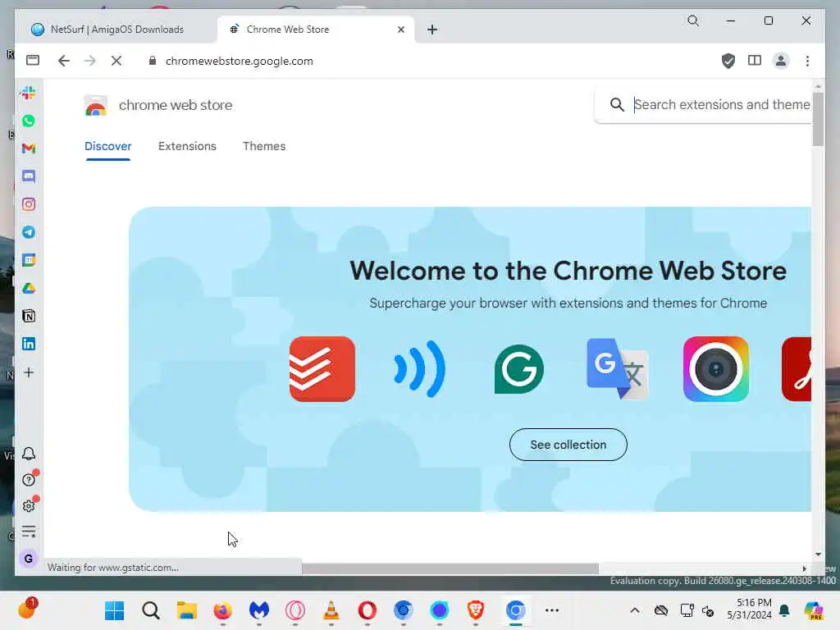Click the G profile avatar in sidebar
The height and width of the screenshot is (630, 840).
pos(29,559)
